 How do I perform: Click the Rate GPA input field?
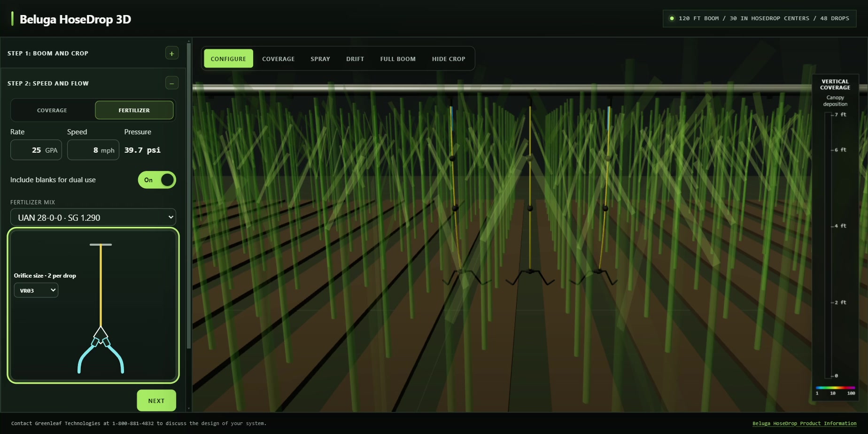pos(36,150)
